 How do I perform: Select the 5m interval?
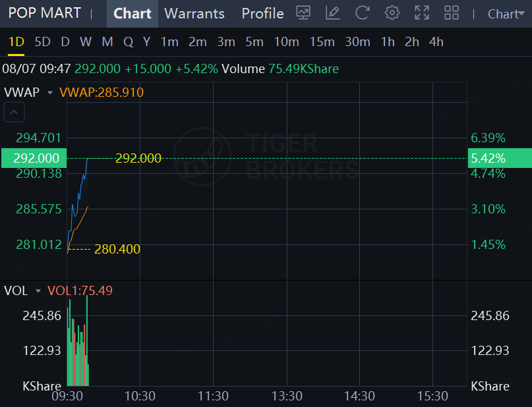click(254, 42)
